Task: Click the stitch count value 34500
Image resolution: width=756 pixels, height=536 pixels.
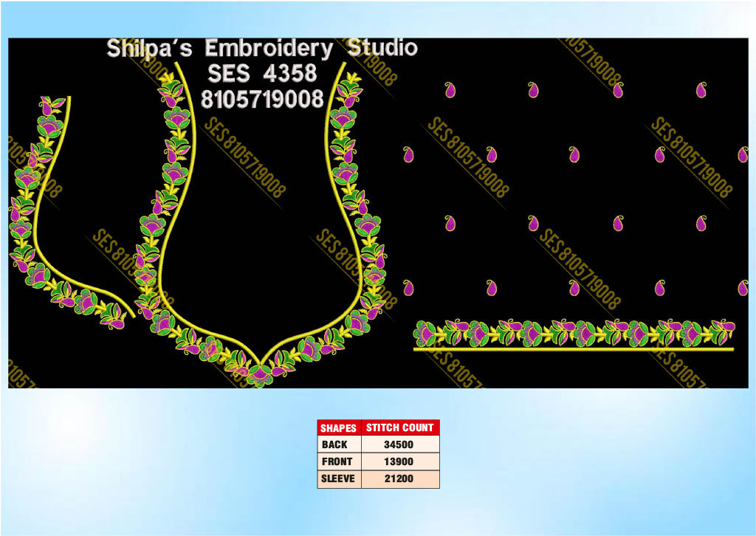Action: [x=399, y=444]
